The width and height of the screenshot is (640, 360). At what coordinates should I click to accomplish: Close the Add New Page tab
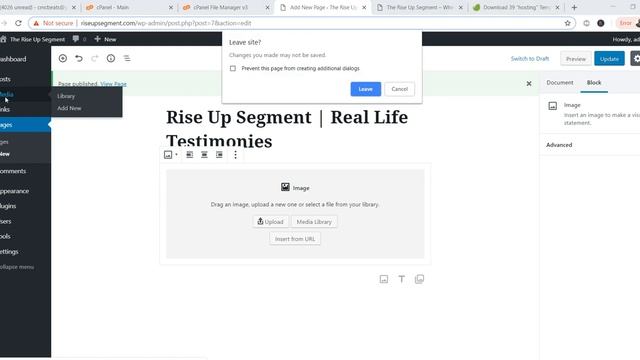(364, 7)
